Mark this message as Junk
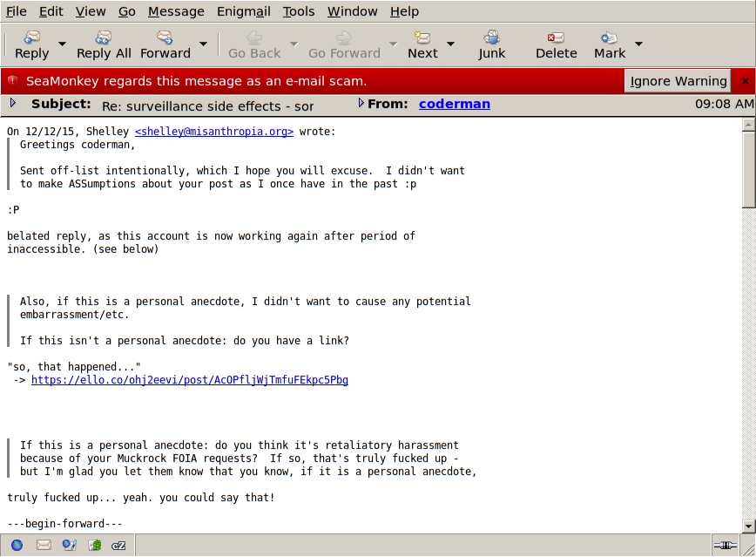Image resolution: width=756 pixels, height=557 pixels. pos(492,44)
